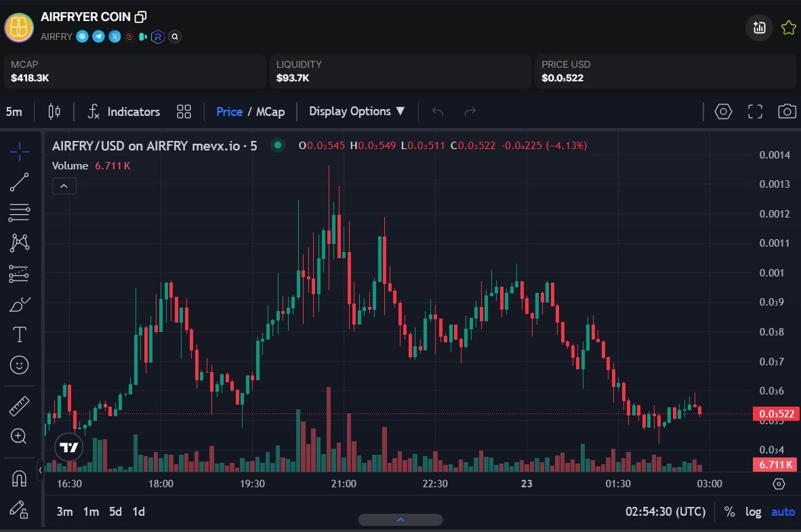Viewport: 801px width, 532px height.
Task: Click the orange square icon beside X
Action: click(x=129, y=37)
